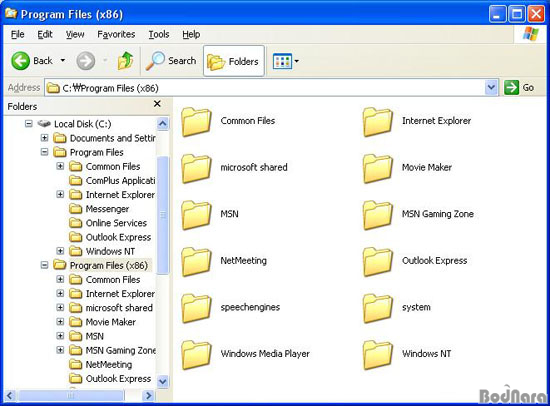Select the Windows NT folder icon
Image resolution: width=550 pixels, height=406 pixels.
coord(378,355)
